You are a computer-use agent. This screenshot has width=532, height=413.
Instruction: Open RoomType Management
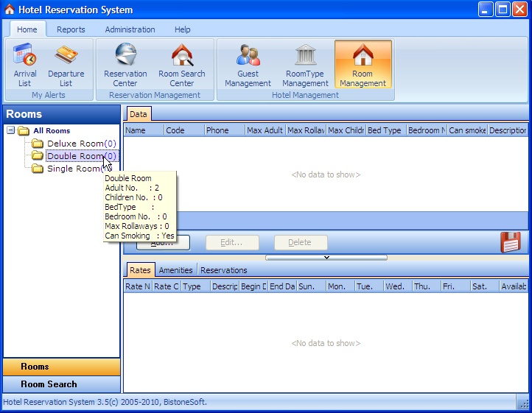pos(305,66)
